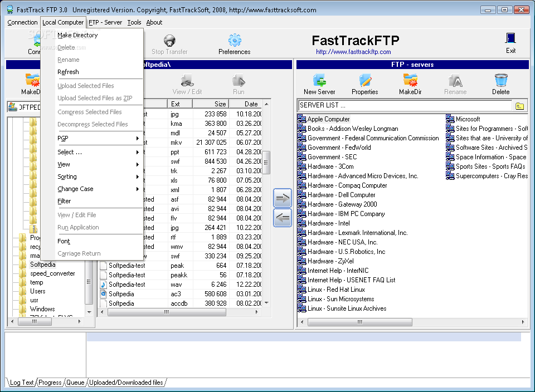535x392 pixels.
Task: Click the ac3 file icon
Action: (x=104, y=294)
